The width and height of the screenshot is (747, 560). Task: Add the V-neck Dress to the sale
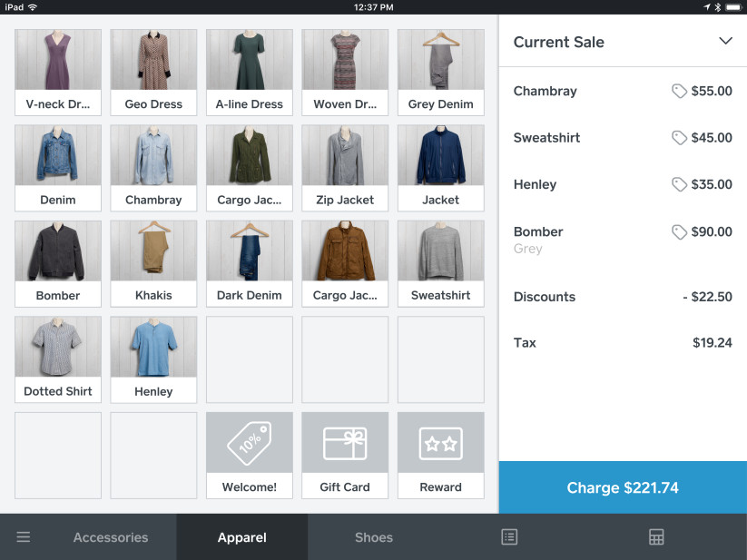click(57, 73)
